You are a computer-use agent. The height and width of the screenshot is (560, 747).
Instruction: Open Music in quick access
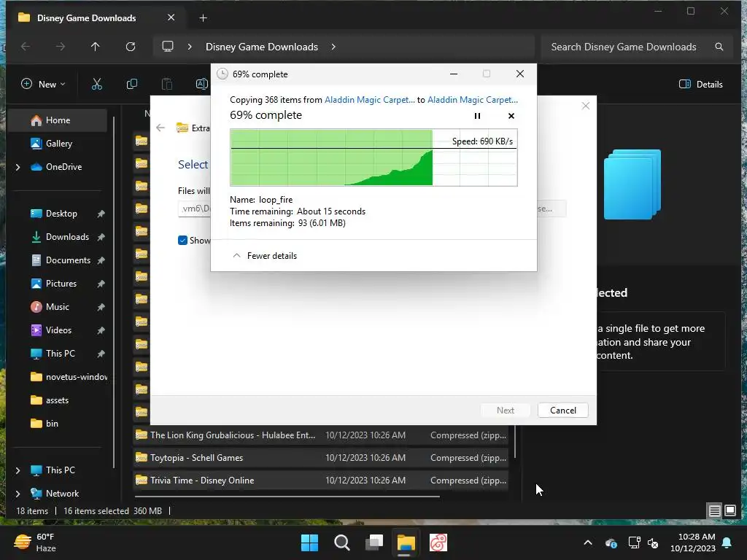click(x=57, y=307)
